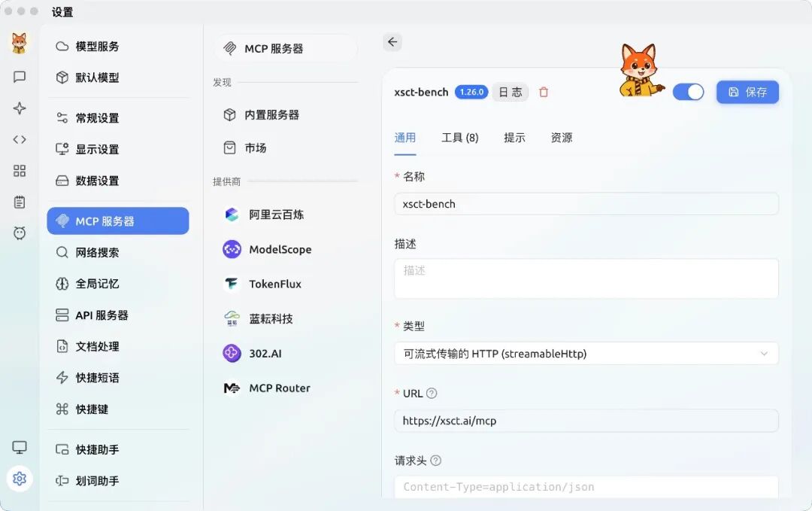The height and width of the screenshot is (511, 812).
Task: Click the trash icon to delete xsct-bench
Action: [543, 92]
